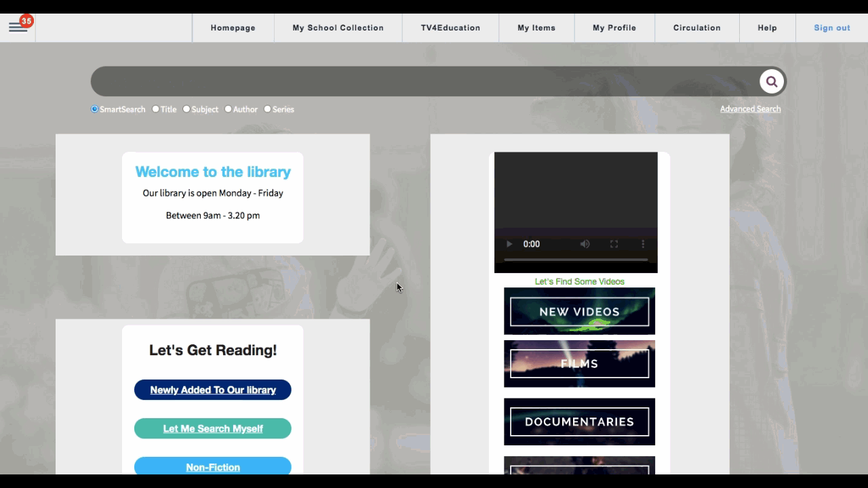The width and height of the screenshot is (868, 488).
Task: Open the DOCUMENTARIES banner
Action: tap(579, 422)
